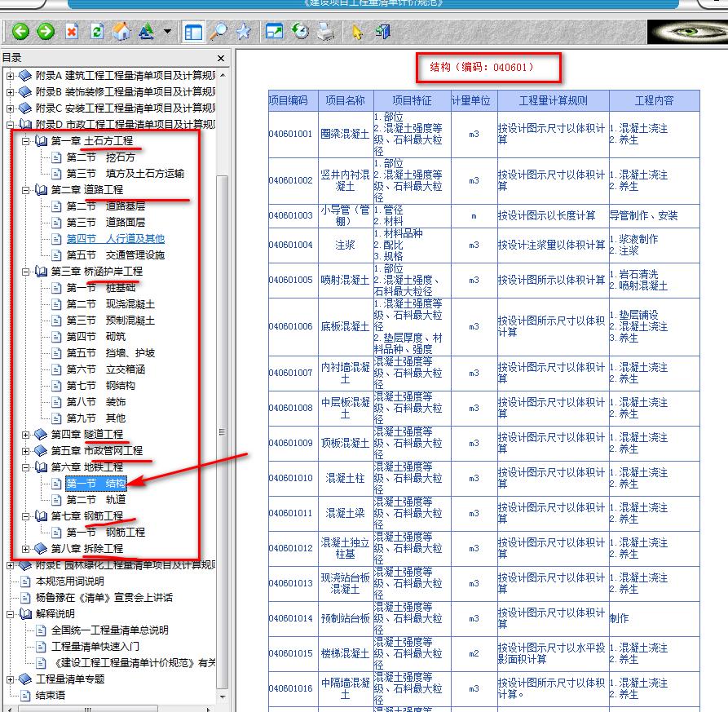728x712 pixels.
Task: Collapse the 解释说明 node
Action: tap(11, 614)
